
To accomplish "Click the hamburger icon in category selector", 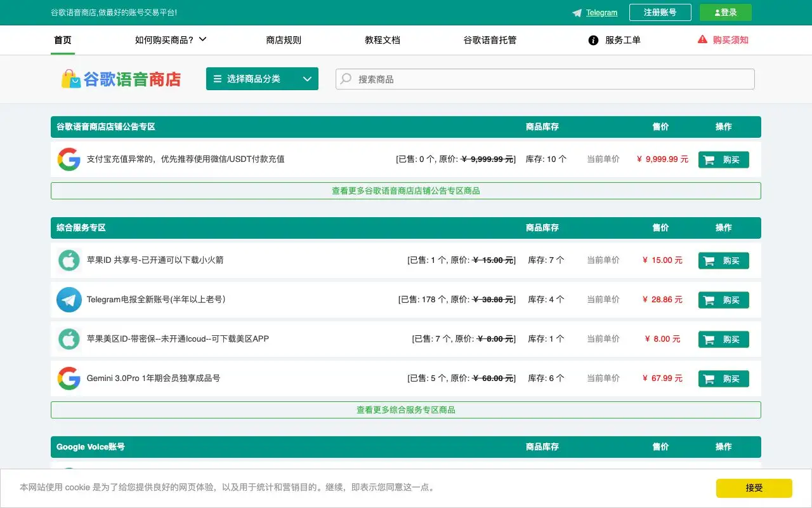I will click(x=218, y=79).
